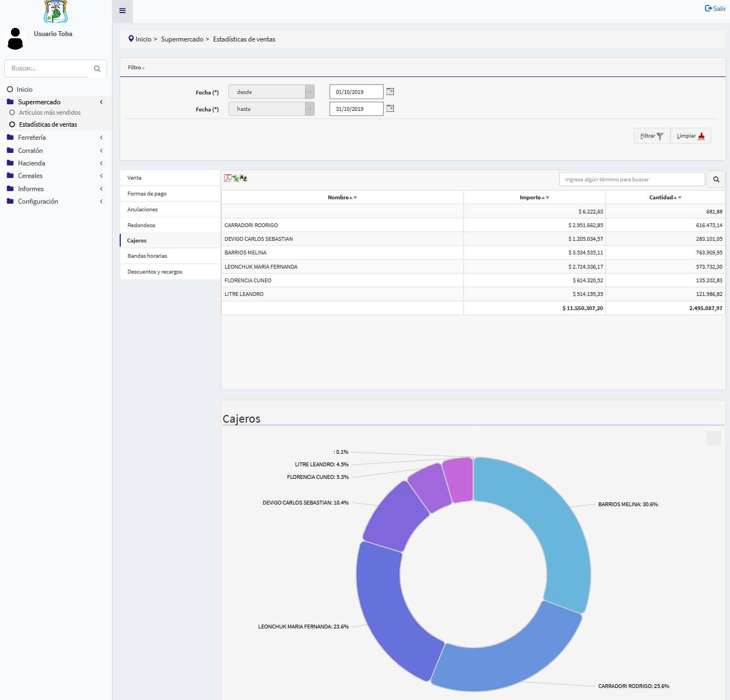Viewport: 730px width, 700px height.
Task: Open the chart options menu button
Action: tap(714, 438)
